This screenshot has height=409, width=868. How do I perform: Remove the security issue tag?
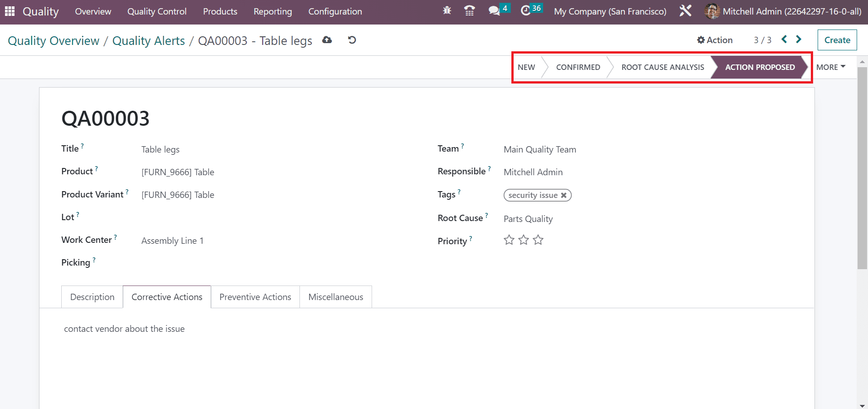564,195
